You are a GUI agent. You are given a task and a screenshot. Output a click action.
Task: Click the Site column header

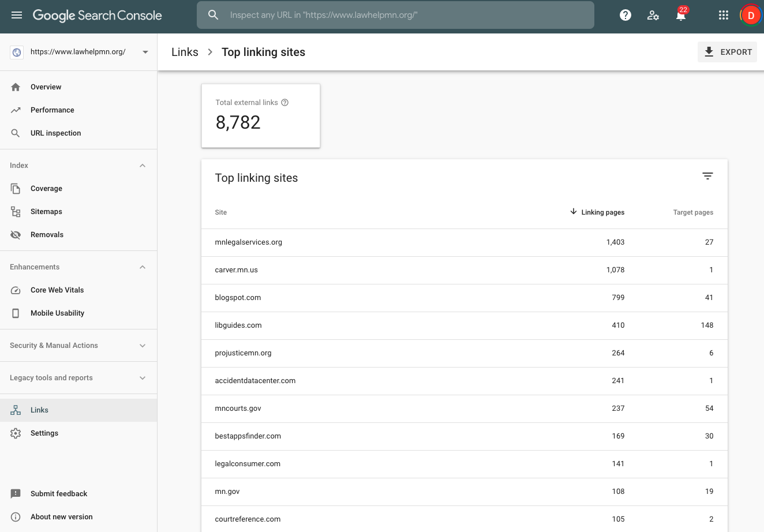pyautogui.click(x=220, y=212)
